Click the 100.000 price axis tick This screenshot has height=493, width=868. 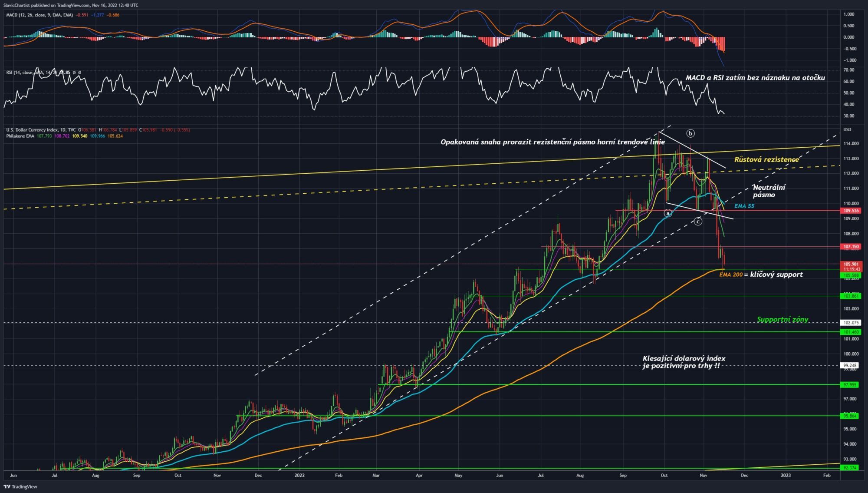coord(851,354)
